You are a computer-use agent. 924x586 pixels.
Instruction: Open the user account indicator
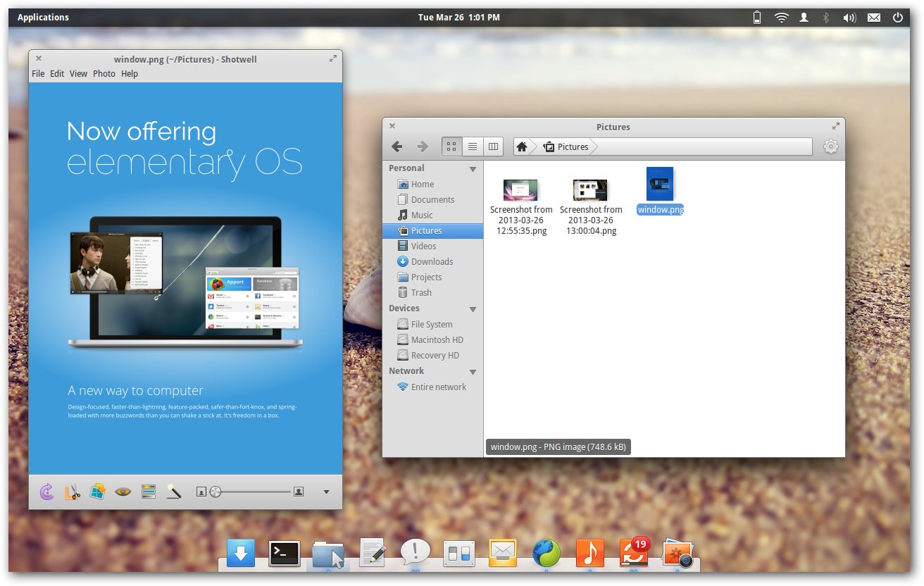[x=804, y=18]
